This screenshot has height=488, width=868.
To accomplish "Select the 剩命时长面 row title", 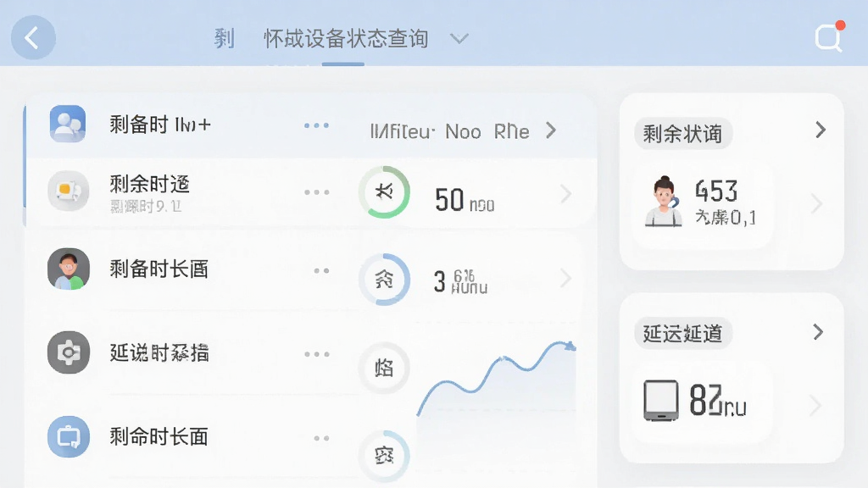I will tap(159, 437).
